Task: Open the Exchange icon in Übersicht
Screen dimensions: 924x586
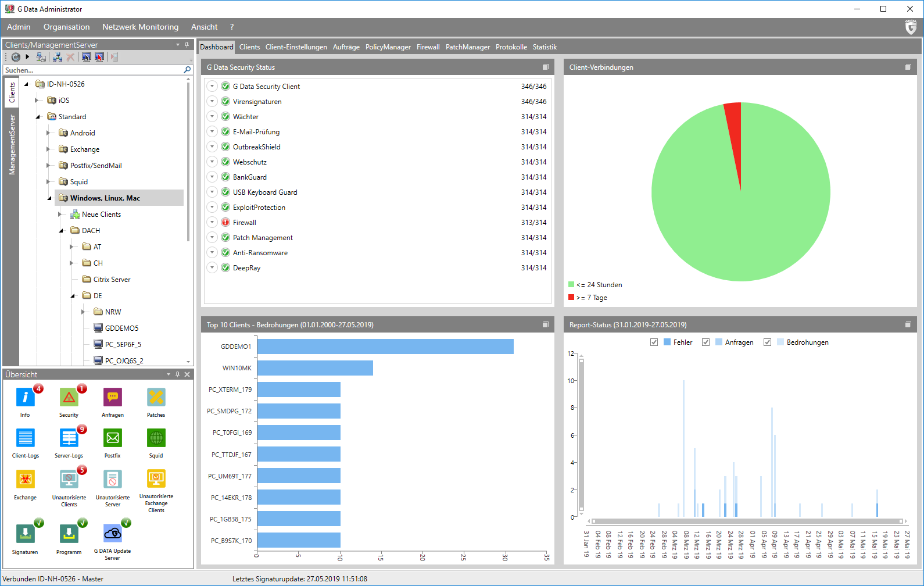Action: pos(25,480)
